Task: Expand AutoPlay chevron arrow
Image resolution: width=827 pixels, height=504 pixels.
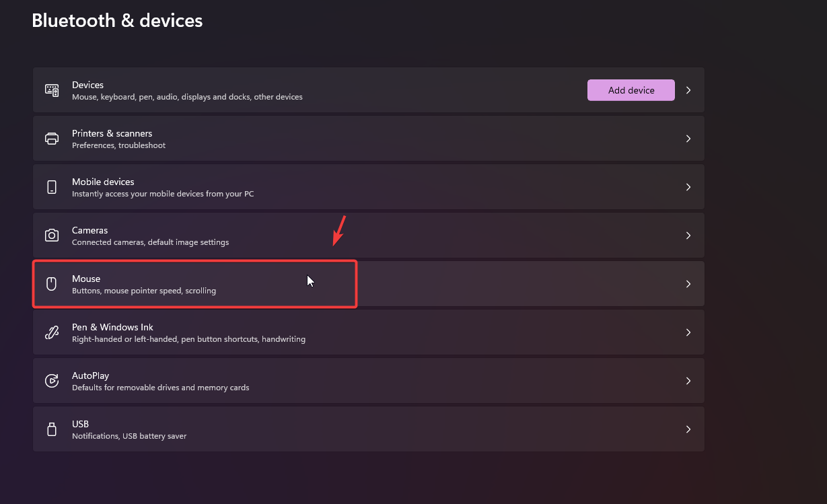Action: tap(688, 381)
